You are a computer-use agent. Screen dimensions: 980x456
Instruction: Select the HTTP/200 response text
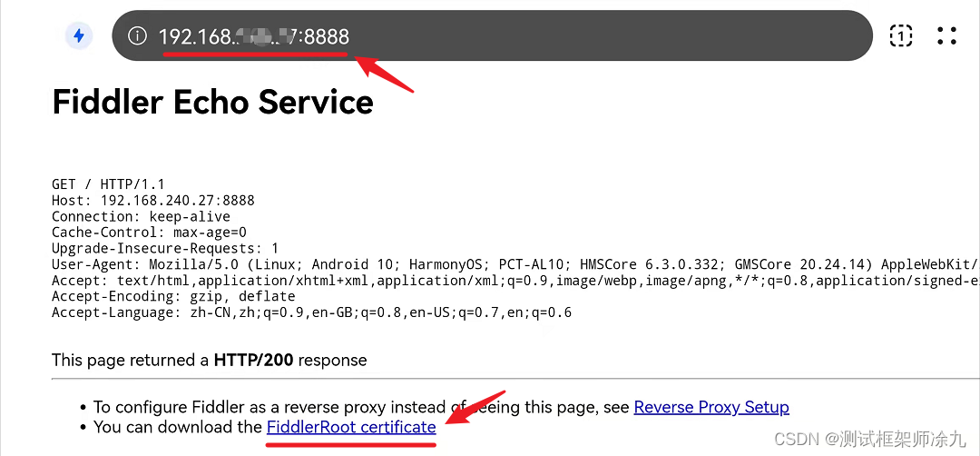[x=256, y=361]
